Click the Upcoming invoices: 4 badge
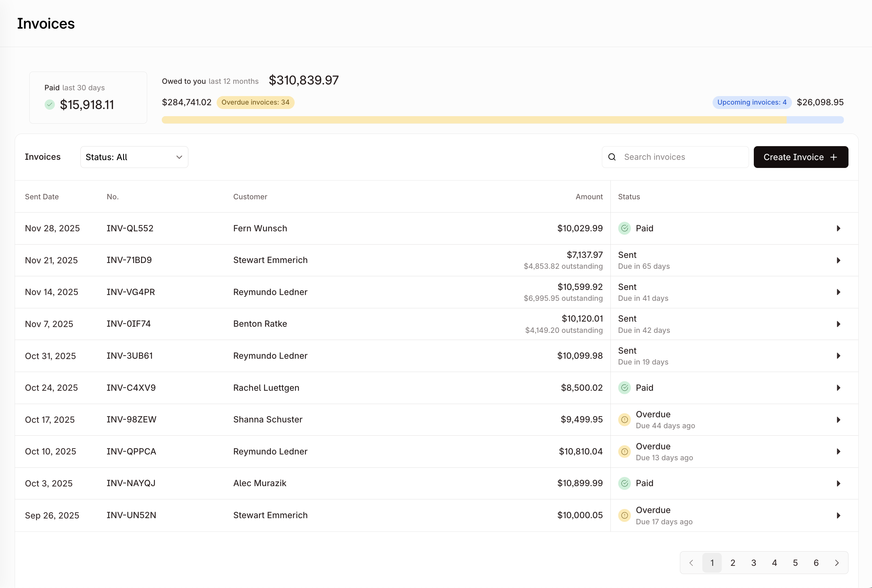 (x=751, y=102)
